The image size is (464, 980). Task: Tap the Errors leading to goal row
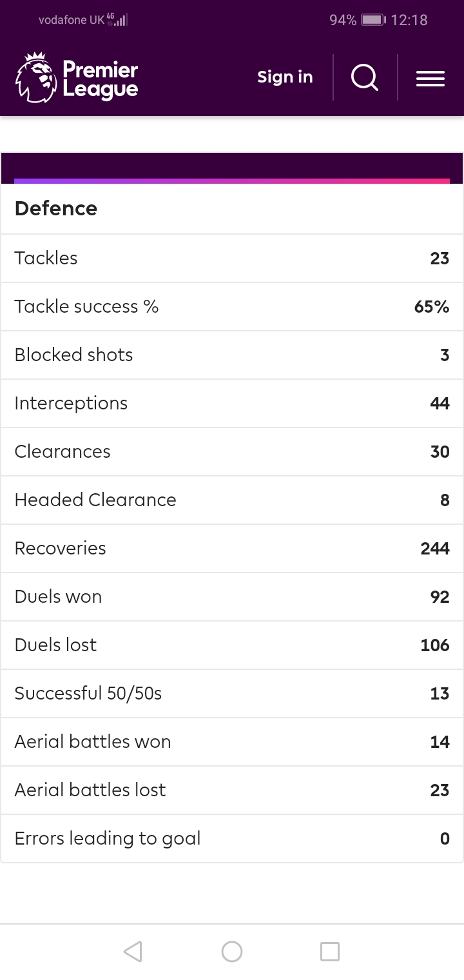tap(232, 838)
